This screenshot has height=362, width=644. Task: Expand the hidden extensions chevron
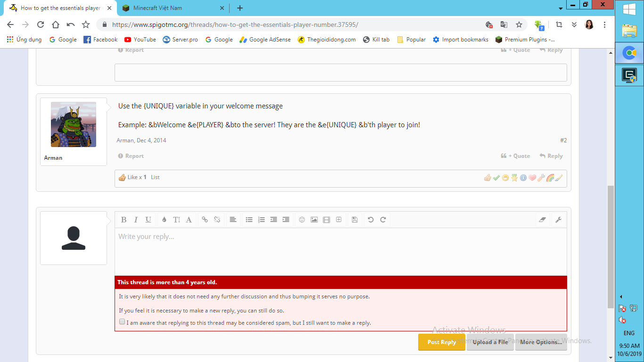(x=574, y=25)
